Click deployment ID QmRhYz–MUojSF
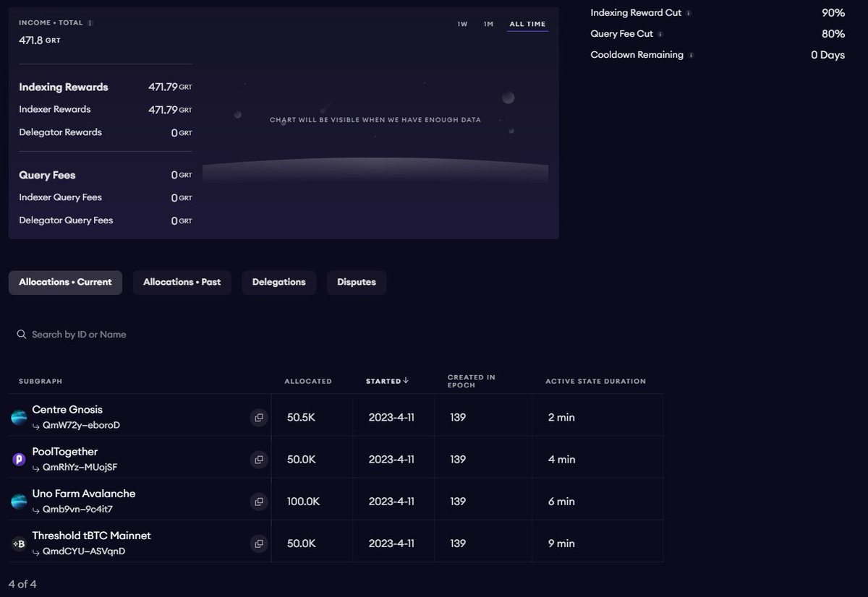 pos(80,467)
